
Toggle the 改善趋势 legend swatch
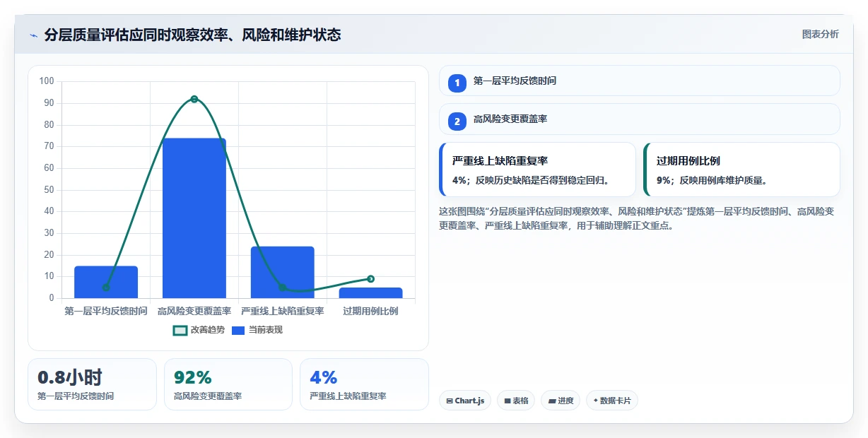click(180, 330)
